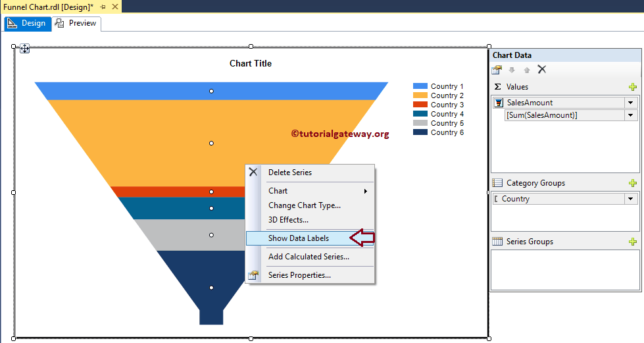Click the Country 4 legend label
The width and height of the screenshot is (644, 343).
click(x=447, y=114)
